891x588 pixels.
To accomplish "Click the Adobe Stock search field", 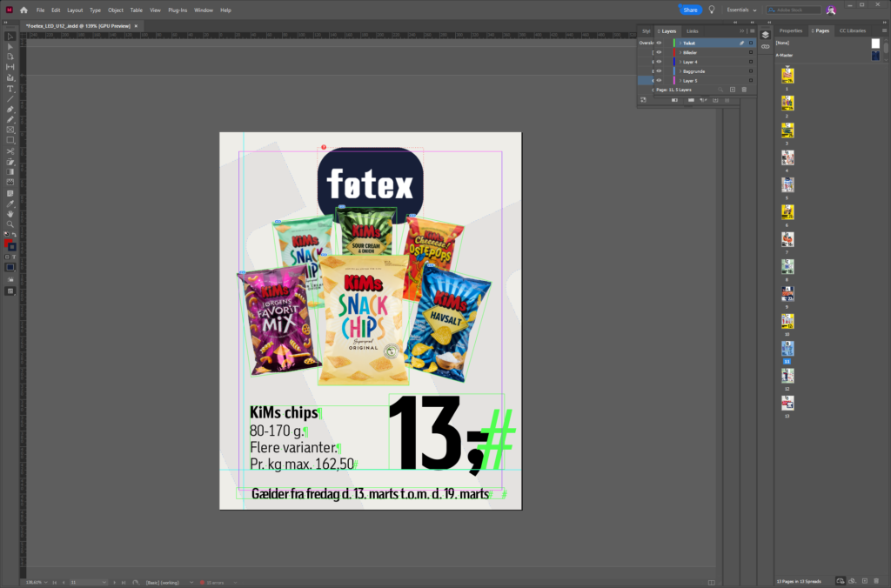I will click(x=794, y=10).
